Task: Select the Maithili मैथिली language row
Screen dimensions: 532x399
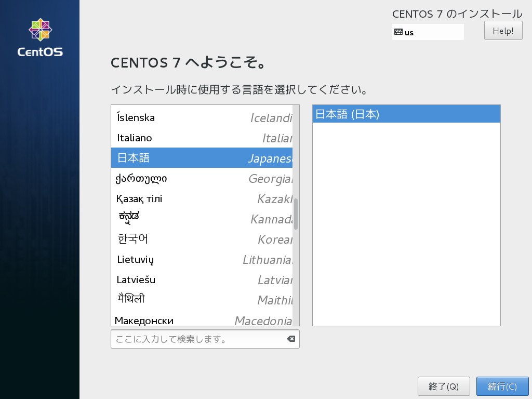Action: [x=202, y=300]
